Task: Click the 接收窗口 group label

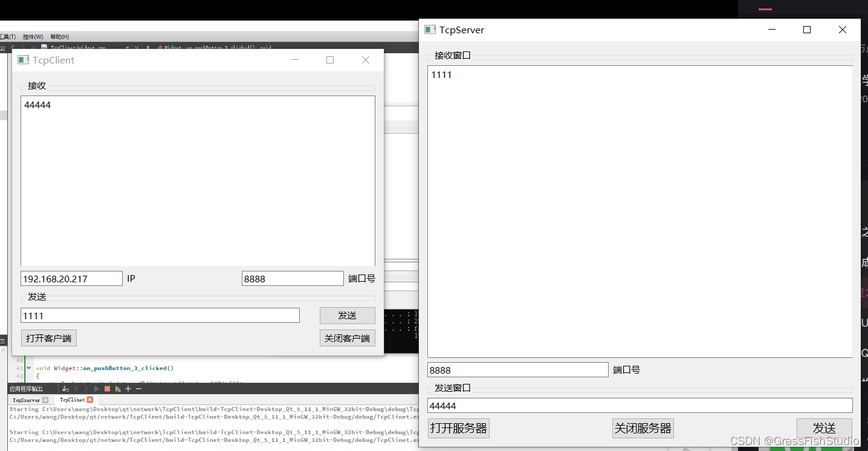Action: [x=453, y=56]
